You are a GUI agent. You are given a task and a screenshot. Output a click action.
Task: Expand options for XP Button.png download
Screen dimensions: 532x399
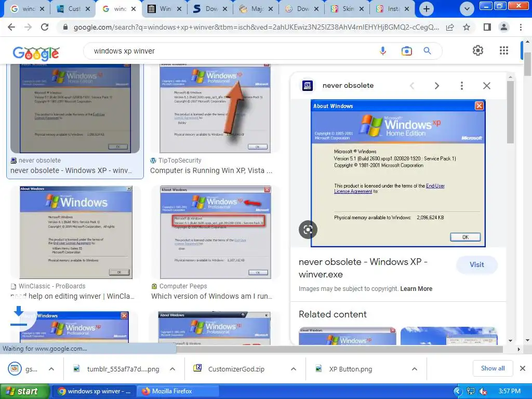pyautogui.click(x=414, y=369)
